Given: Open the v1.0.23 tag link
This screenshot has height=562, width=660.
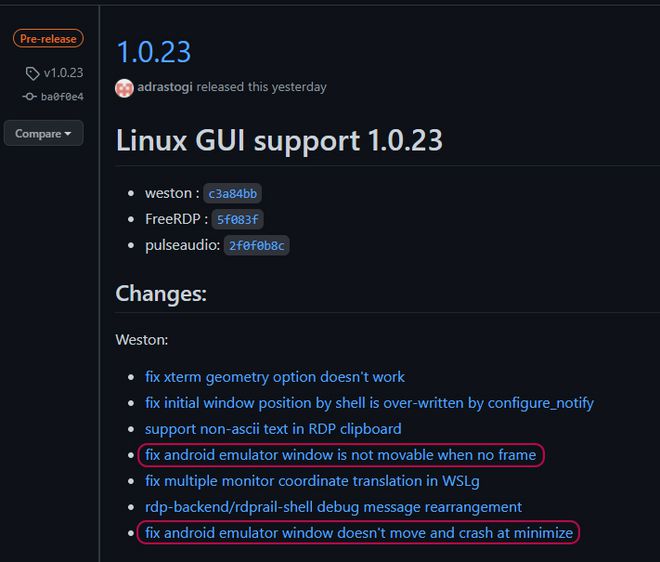Looking at the screenshot, I should point(64,73).
